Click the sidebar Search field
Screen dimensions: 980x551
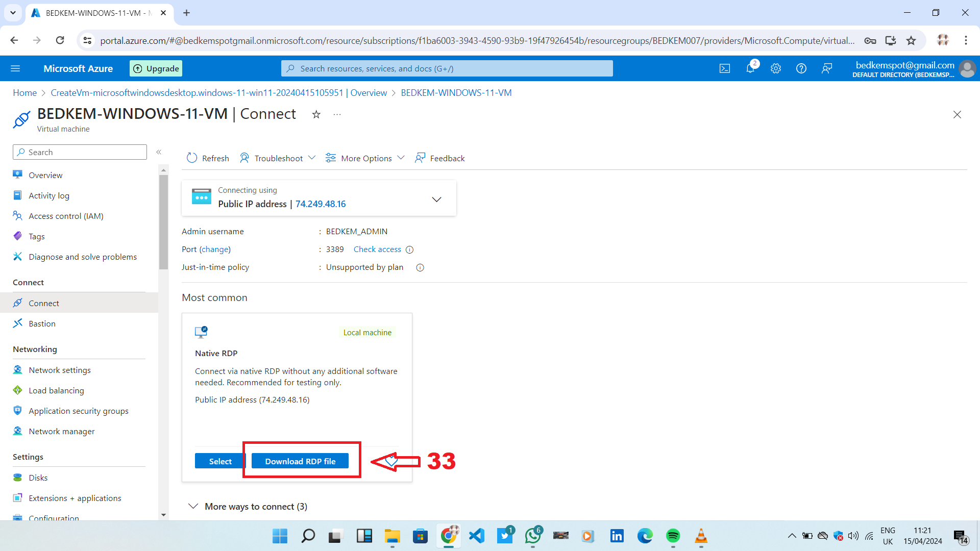click(x=80, y=152)
